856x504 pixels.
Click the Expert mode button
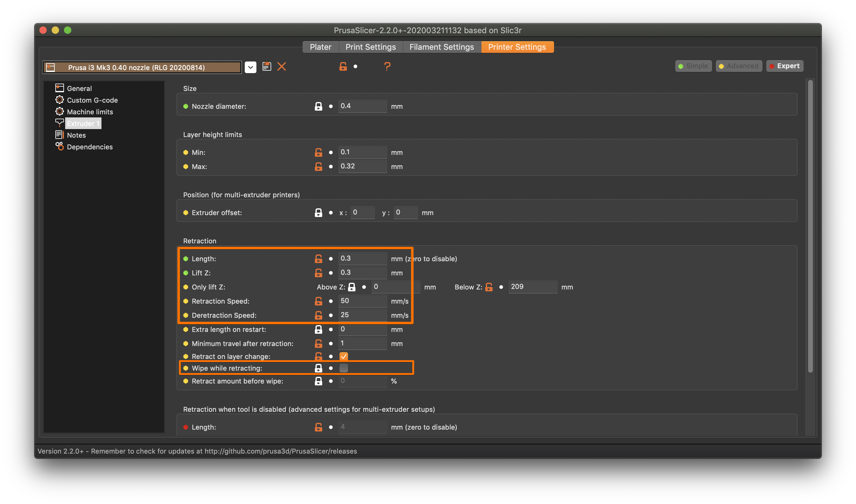(785, 66)
